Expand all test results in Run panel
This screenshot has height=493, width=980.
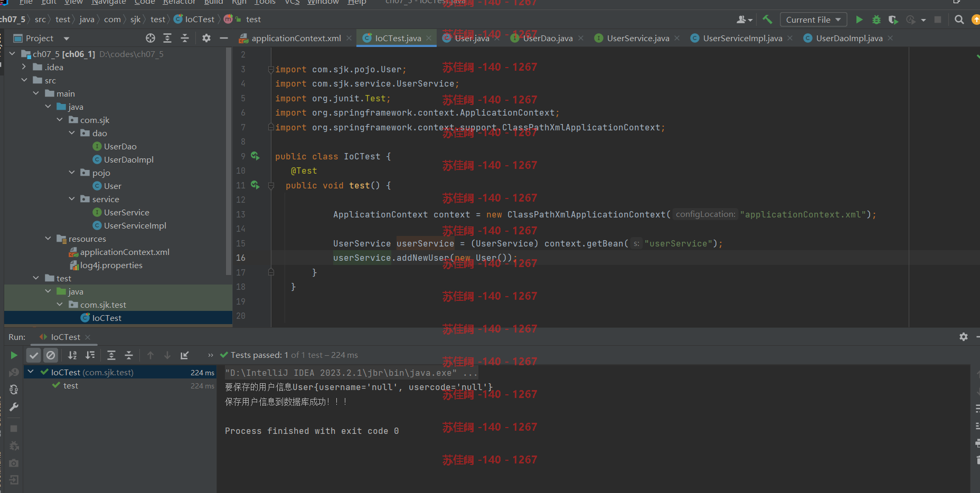pos(111,355)
